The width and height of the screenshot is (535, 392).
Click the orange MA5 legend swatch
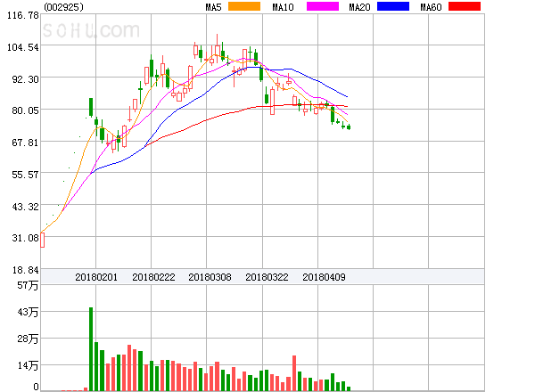(x=244, y=6)
